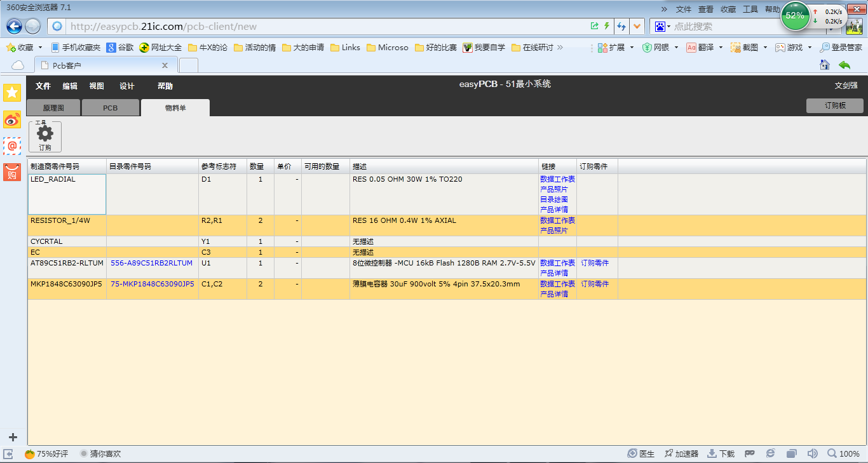
Task: Open 医生 doctor icon in status bar
Action: [x=641, y=453]
